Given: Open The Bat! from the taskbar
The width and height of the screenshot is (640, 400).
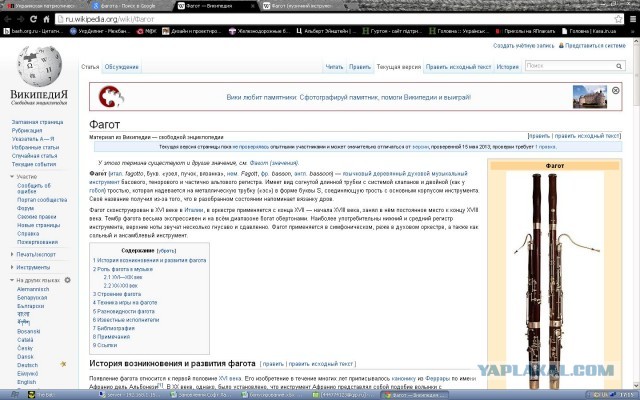Looking at the screenshot, I should coord(43,395).
